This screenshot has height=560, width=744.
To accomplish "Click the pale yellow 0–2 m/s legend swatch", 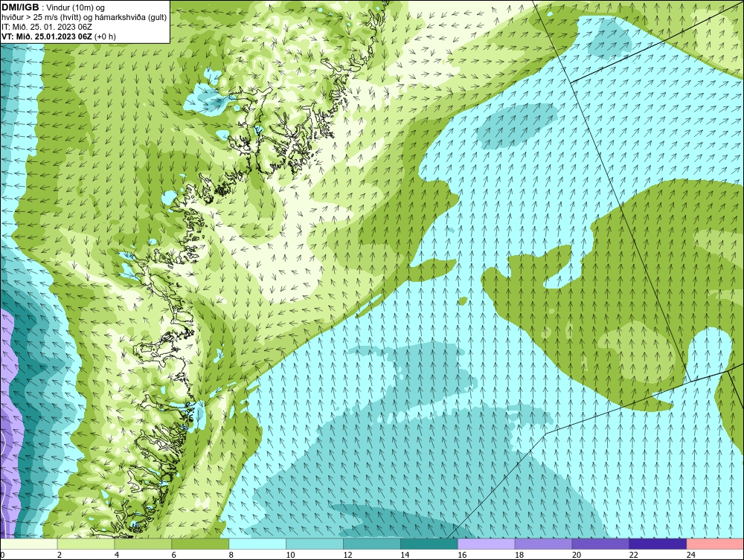I will point(29,544).
